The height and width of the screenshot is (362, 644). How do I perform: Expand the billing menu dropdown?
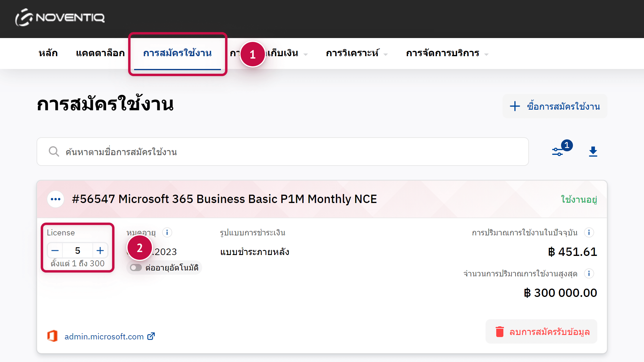(284, 53)
